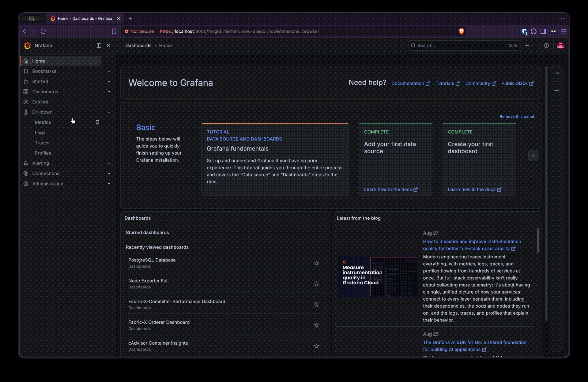Screen dimensions: 588x382
Task: Star the PostgreSQL Database dashboard
Action: (316, 263)
